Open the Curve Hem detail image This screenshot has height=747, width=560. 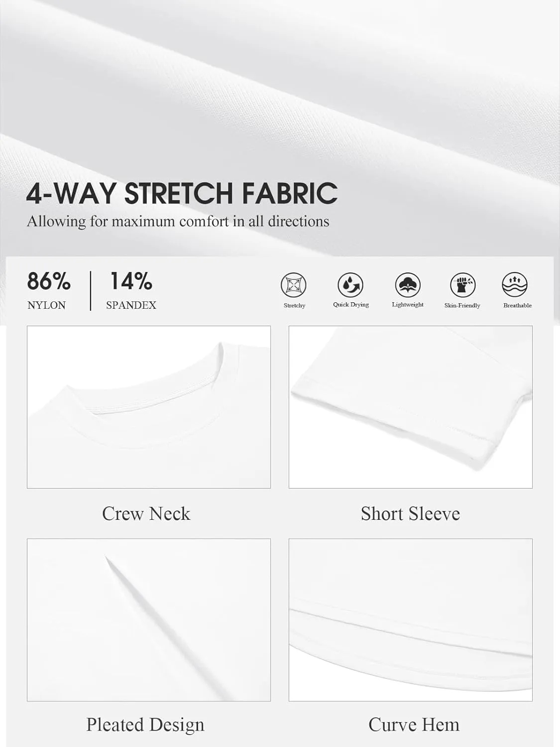411,620
